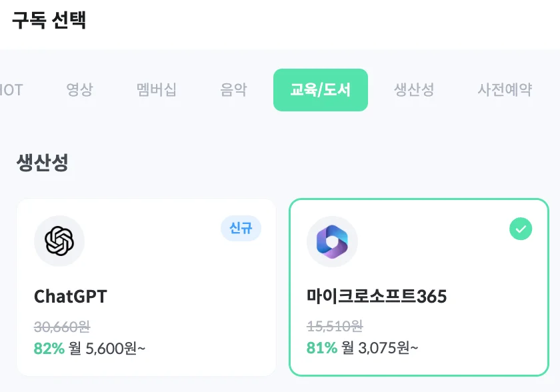The height and width of the screenshot is (392, 560).
Task: Click the ChatGPT logo icon
Action: (x=59, y=241)
